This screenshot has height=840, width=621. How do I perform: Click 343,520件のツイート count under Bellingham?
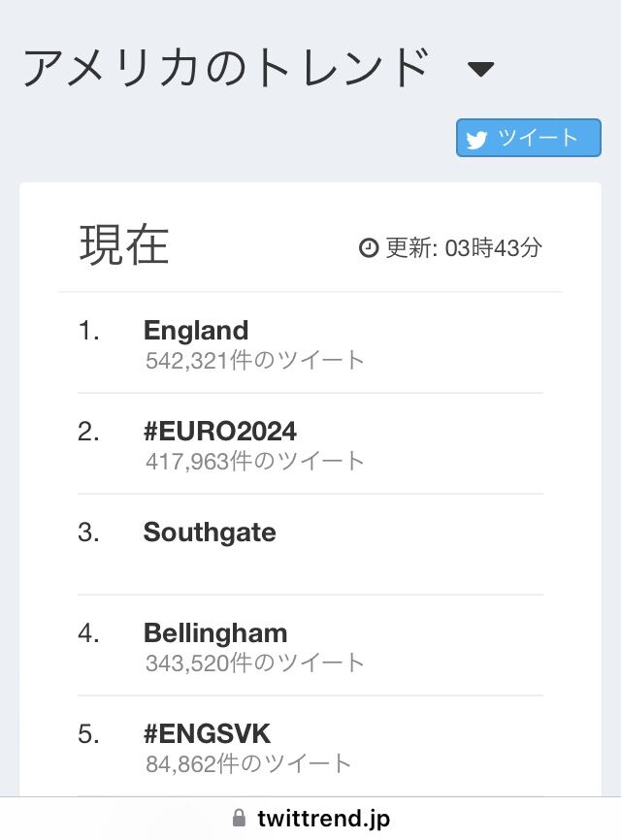pyautogui.click(x=255, y=663)
